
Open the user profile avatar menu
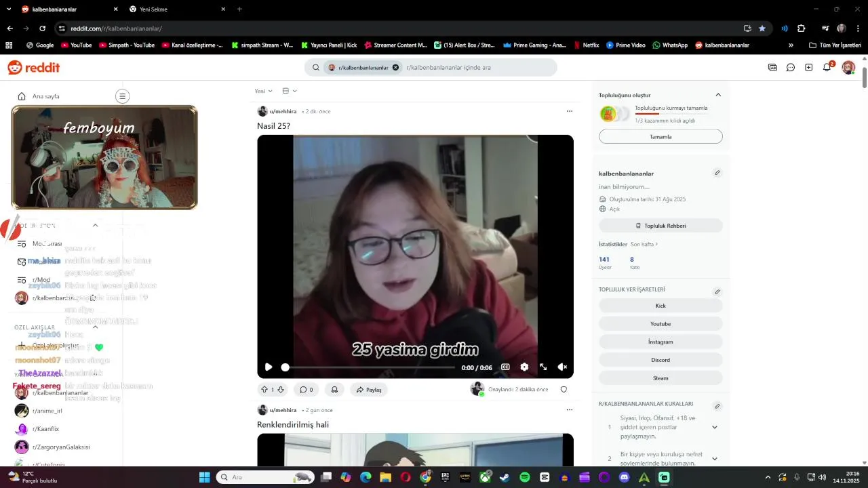point(848,67)
